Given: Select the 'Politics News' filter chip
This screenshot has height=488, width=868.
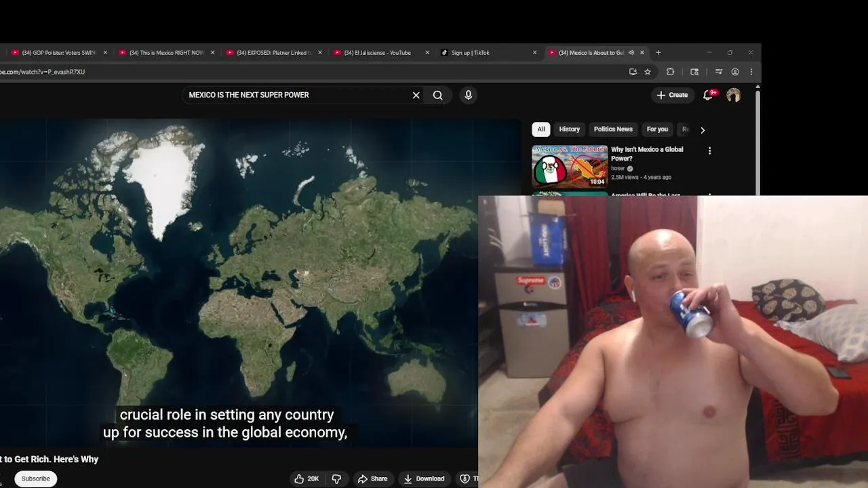Looking at the screenshot, I should [613, 129].
